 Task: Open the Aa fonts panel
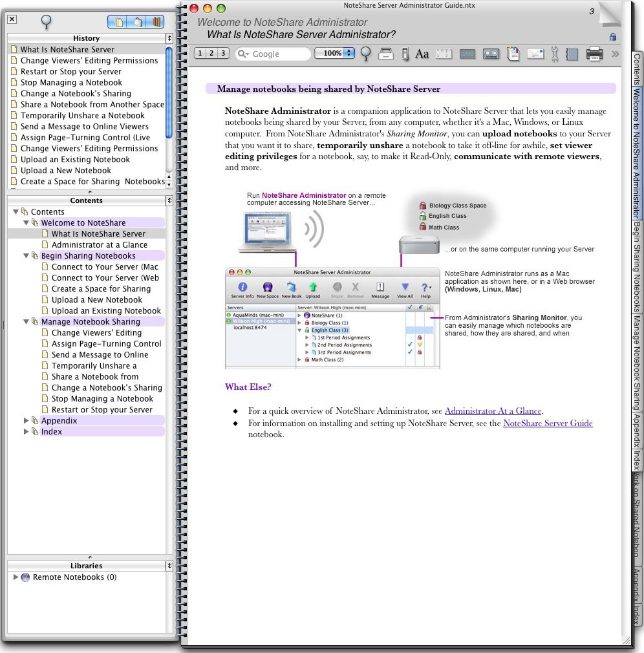click(422, 54)
